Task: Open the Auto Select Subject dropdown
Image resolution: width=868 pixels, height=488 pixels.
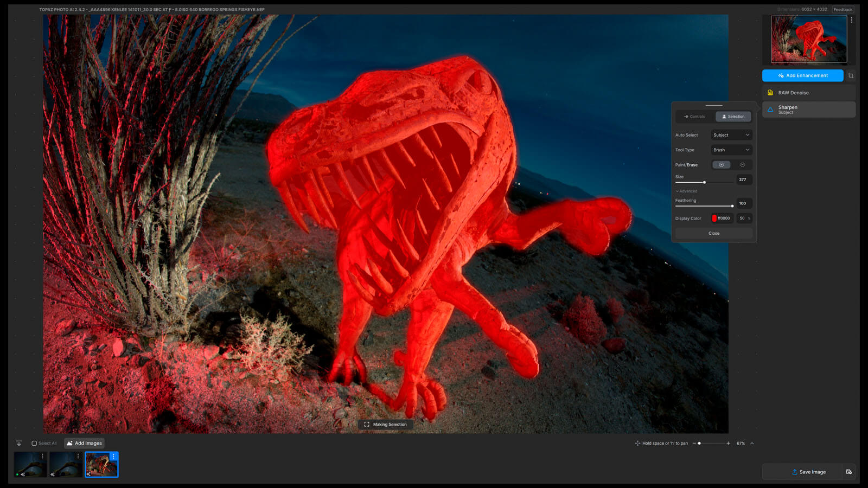Action: [x=731, y=135]
